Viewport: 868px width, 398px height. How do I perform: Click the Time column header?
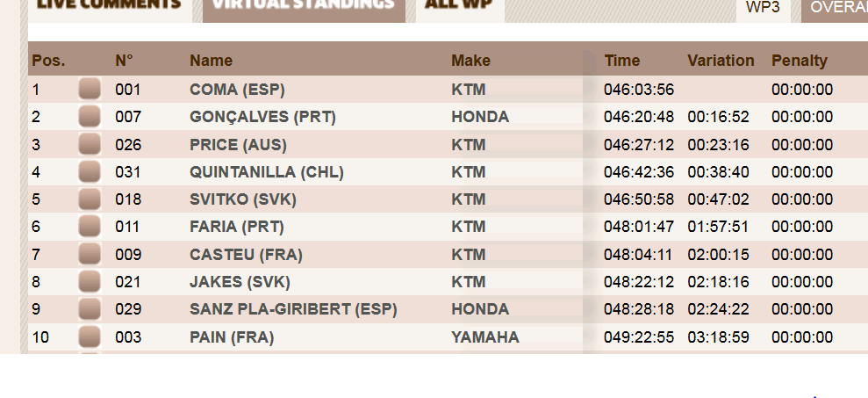pos(622,61)
